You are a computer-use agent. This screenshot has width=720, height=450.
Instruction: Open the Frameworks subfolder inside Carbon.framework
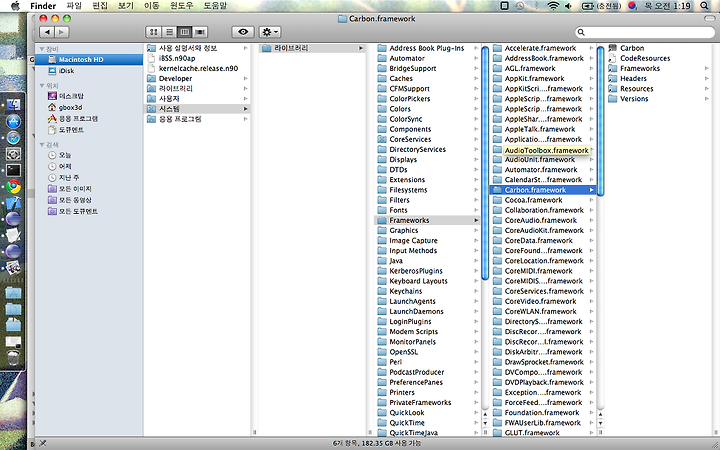[658, 68]
